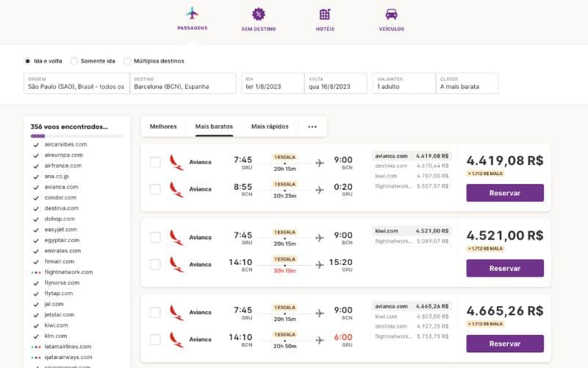Click Avianca logo of 14:10 flight arriving 15:20
The image size is (588, 368).
tap(176, 264)
